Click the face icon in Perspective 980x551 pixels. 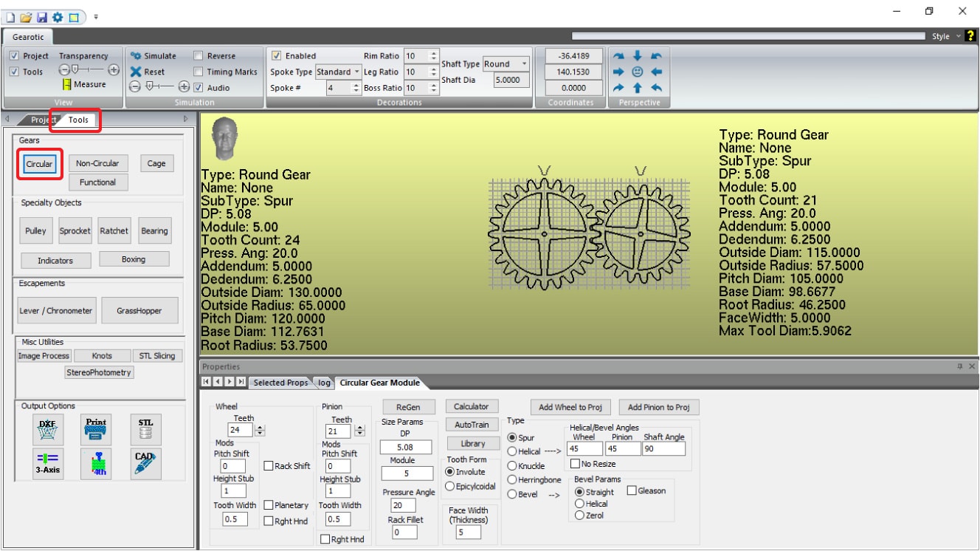point(638,72)
